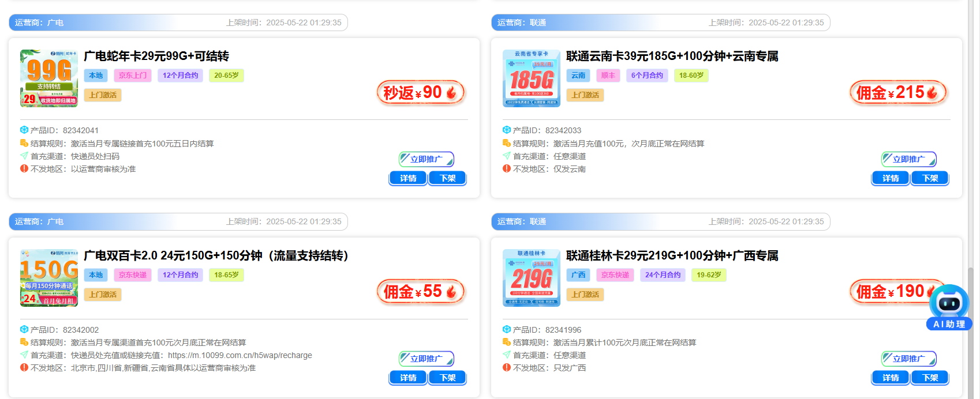Screen dimensions: 980x399
Task: Select product ID 82342041
Action: [81, 130]
